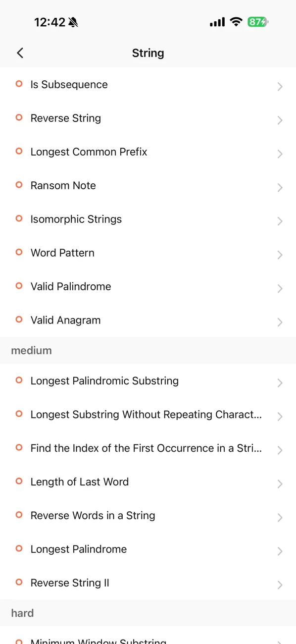Viewport: 296px width, 644px height.
Task: Click the progress indicator next to Word Pattern
Action: (19, 253)
